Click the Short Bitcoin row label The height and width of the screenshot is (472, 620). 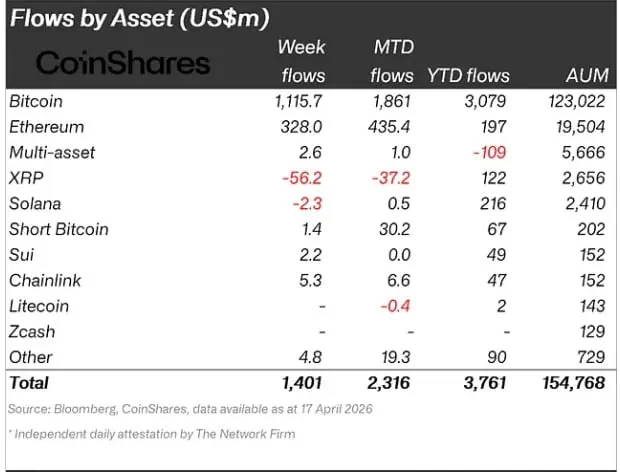click(58, 229)
